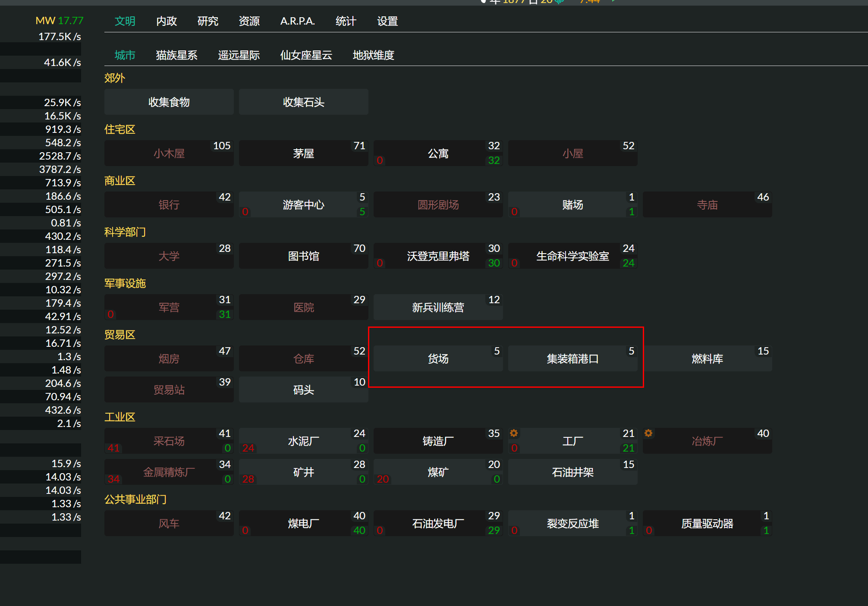Click the 银行 building button
The image size is (868, 606).
click(x=169, y=205)
